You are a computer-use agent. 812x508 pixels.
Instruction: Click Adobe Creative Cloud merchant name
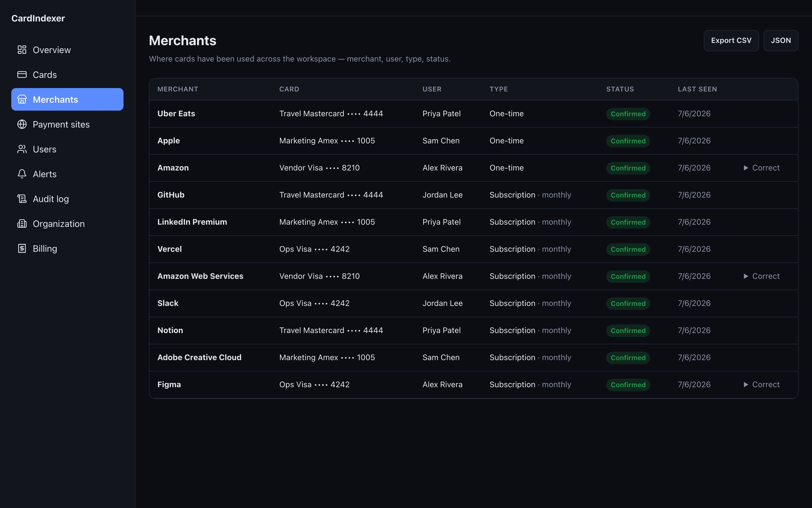pos(199,358)
